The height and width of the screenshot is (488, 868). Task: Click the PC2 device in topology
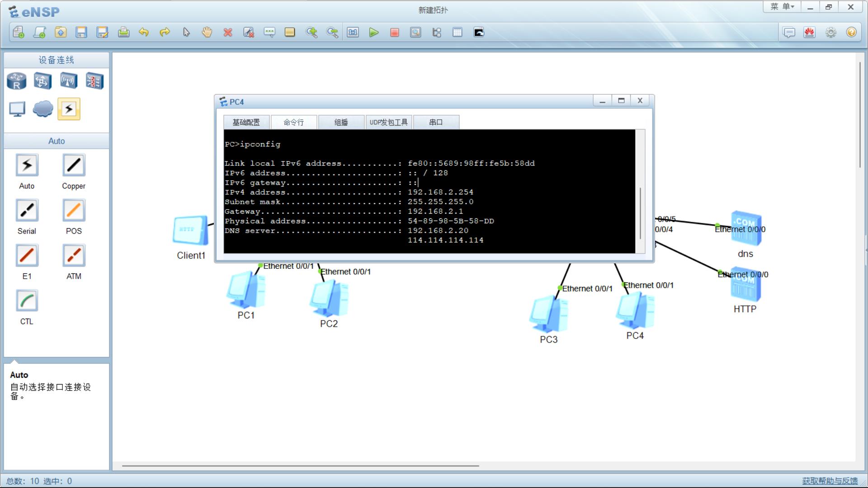(x=329, y=298)
